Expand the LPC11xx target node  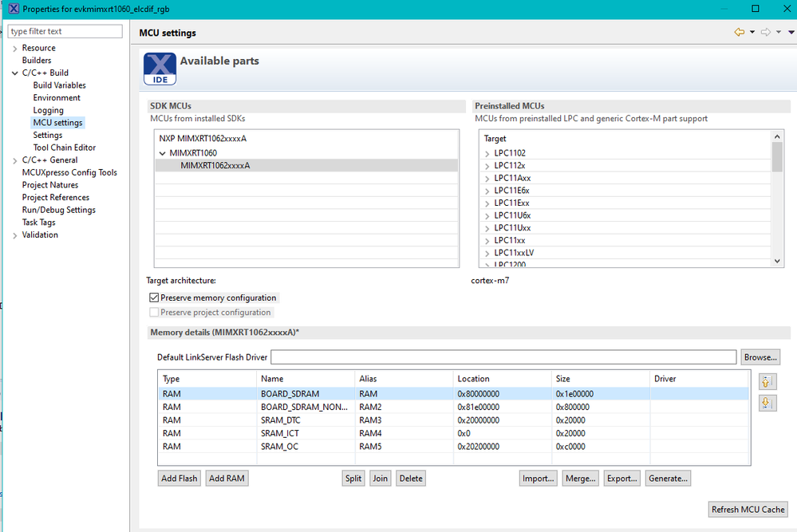487,241
